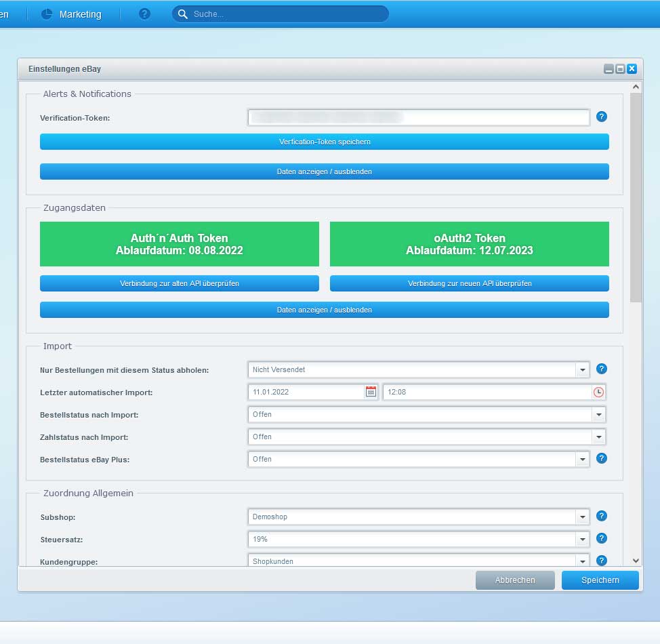Viewport: 660px width, 644px height.
Task: Open help for Steuersatz setting
Action: pyautogui.click(x=602, y=538)
